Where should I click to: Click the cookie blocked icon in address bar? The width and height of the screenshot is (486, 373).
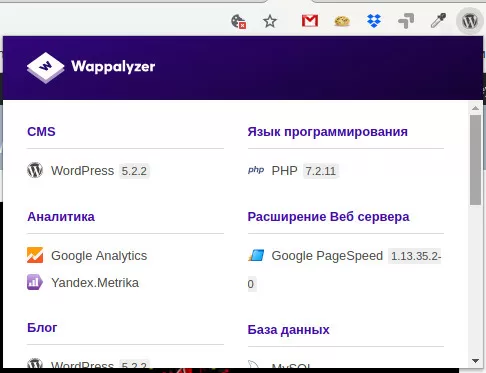tap(238, 22)
